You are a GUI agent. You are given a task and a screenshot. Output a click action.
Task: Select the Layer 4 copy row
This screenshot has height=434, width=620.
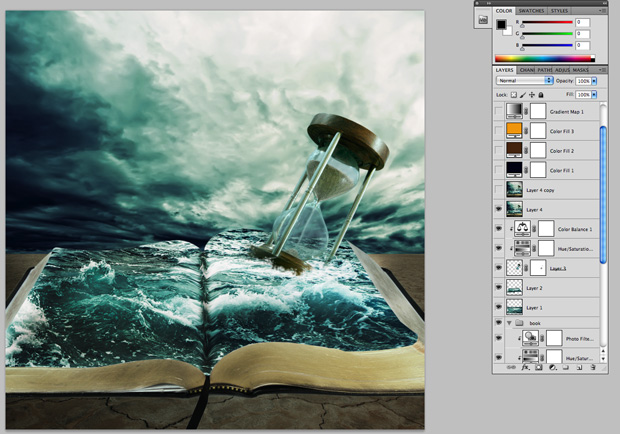[546, 190]
